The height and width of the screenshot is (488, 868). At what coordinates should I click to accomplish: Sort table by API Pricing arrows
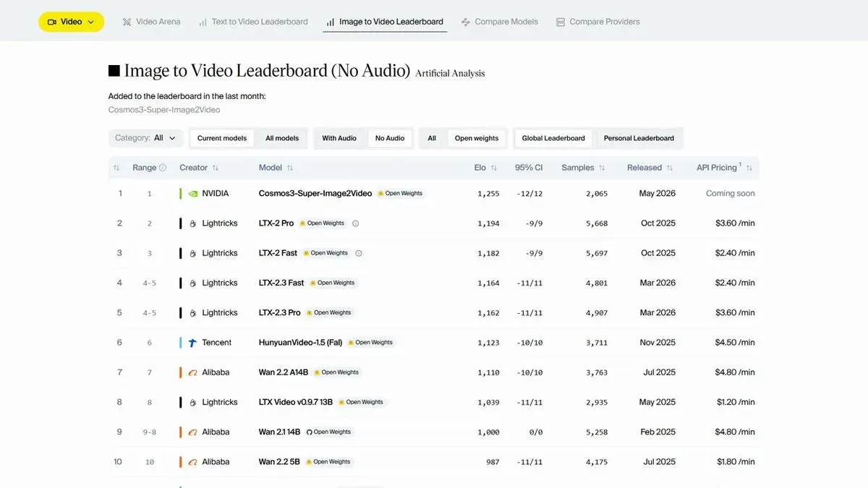pyautogui.click(x=749, y=168)
